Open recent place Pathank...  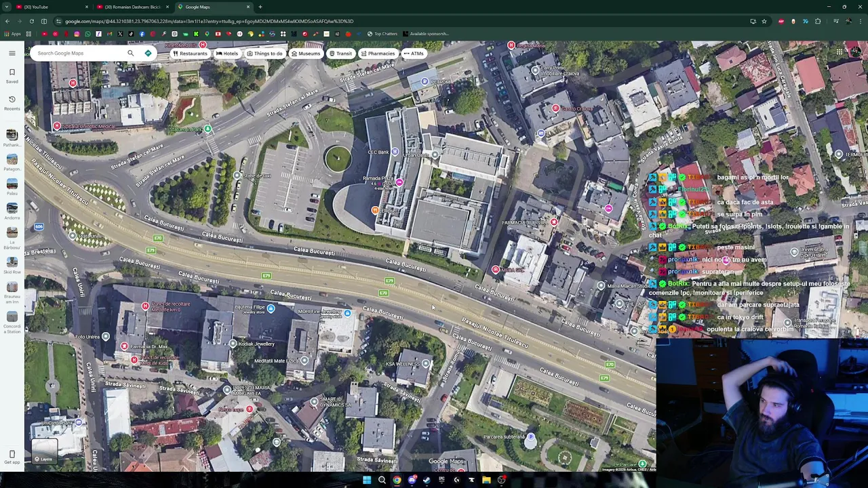click(12, 138)
